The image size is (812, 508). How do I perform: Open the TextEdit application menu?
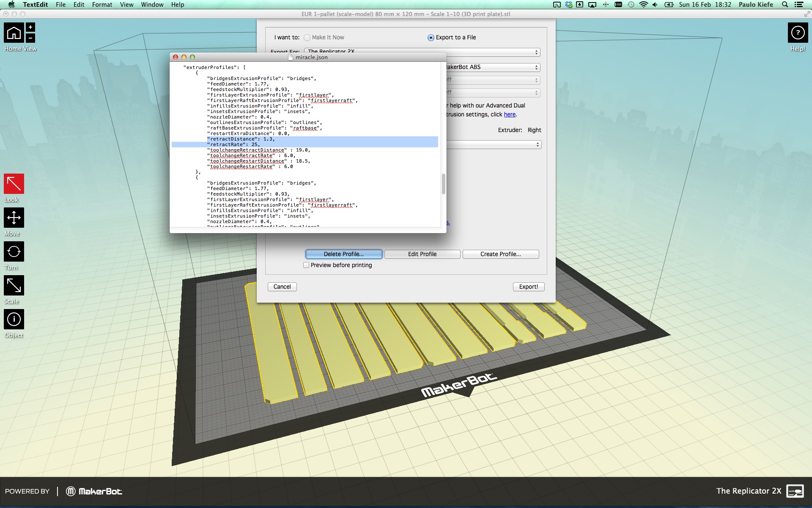pyautogui.click(x=36, y=5)
